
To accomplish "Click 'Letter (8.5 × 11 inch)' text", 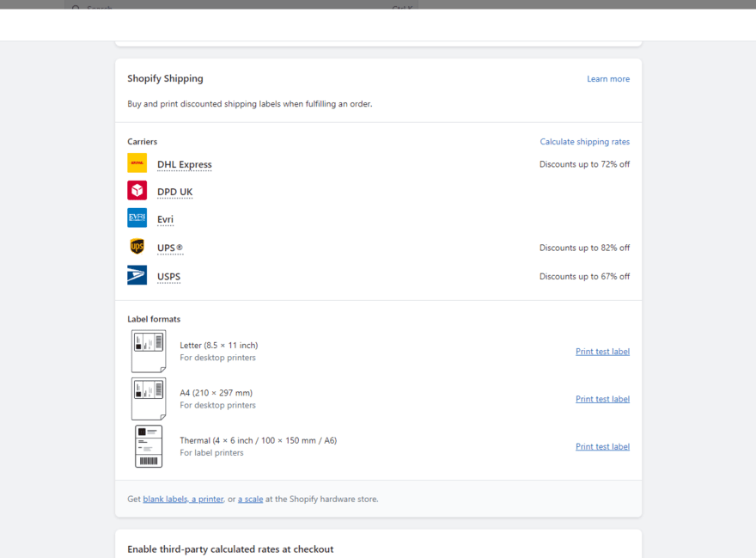I will point(219,345).
